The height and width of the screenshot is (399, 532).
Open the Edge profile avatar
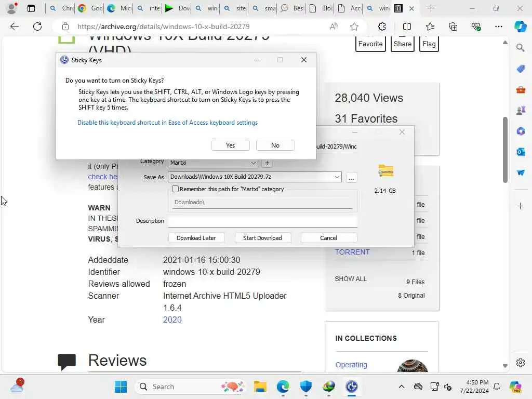pyautogui.click(x=12, y=8)
